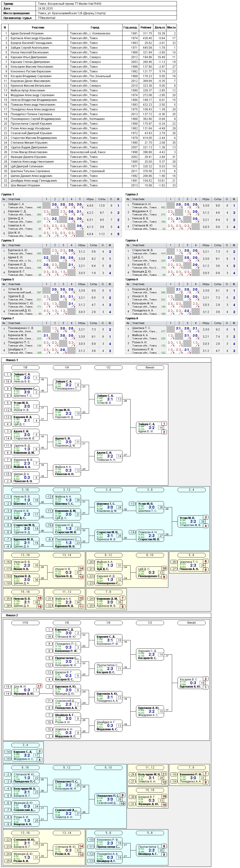Click the '3...8' round label
The image size is (240, 868).
[x=108, y=490]
